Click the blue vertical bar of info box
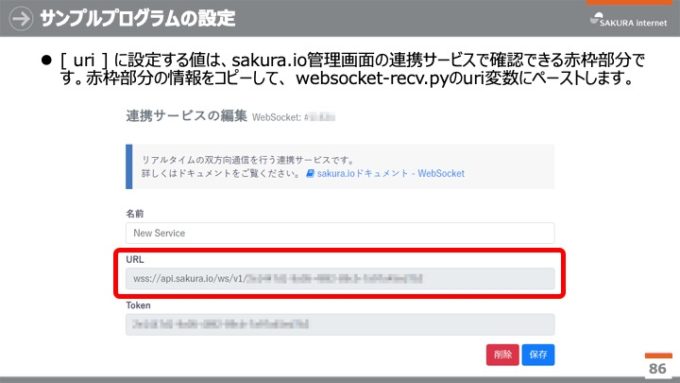 tap(129, 167)
